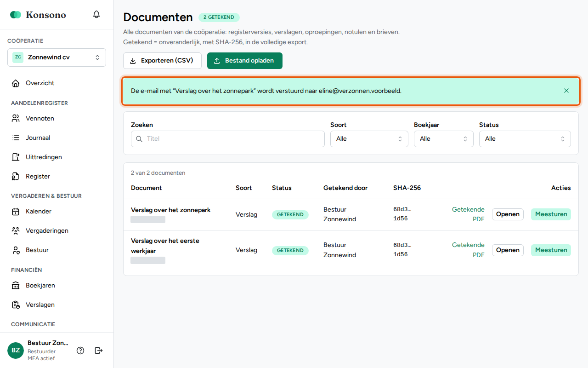The image size is (588, 368).
Task: Focus the Titel search field
Action: [228, 139]
